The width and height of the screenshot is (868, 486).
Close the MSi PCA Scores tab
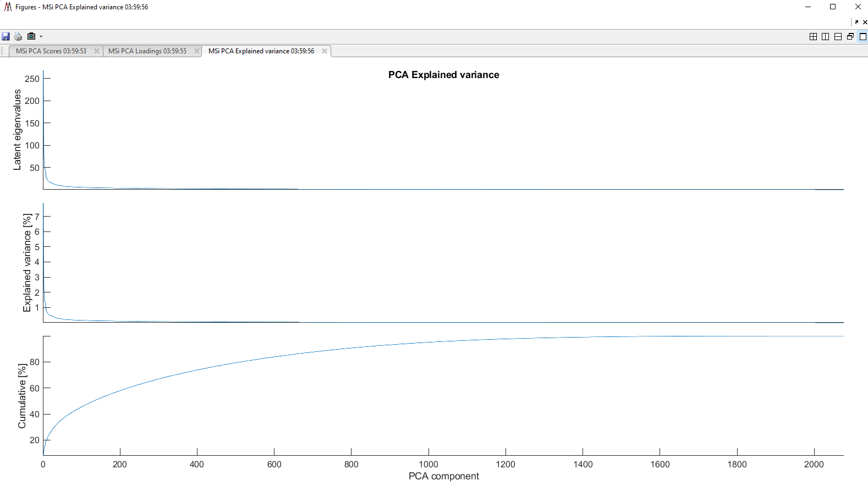coord(97,51)
